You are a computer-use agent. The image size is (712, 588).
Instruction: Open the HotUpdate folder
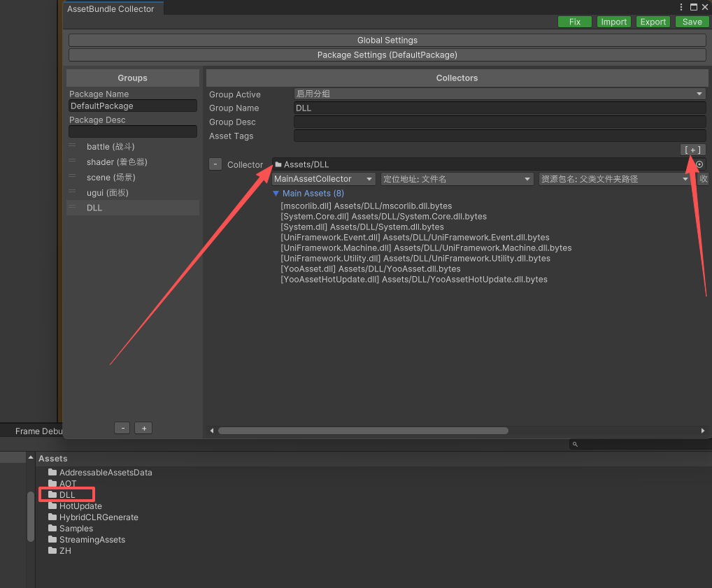click(x=76, y=505)
